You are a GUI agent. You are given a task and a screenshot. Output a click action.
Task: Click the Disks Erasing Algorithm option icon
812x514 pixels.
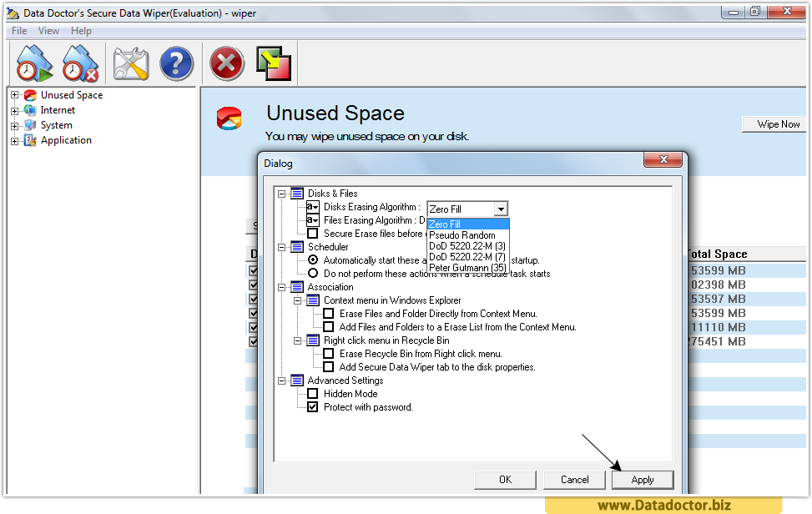[312, 207]
